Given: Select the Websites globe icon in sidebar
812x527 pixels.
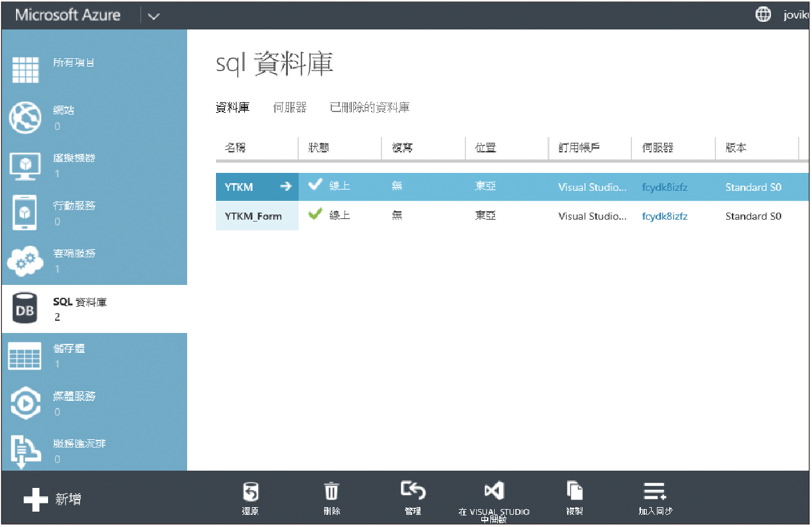Looking at the screenshot, I should [26, 117].
